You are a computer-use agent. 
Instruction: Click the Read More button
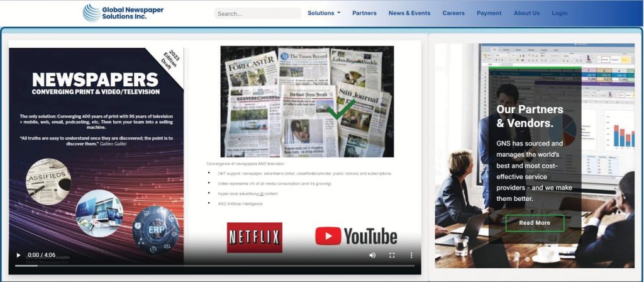pyautogui.click(x=535, y=223)
